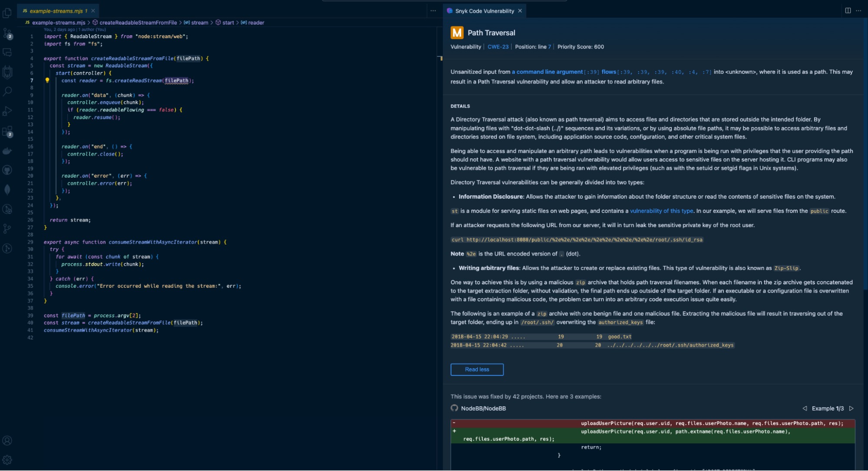The image size is (868, 471).
Task: Open Run and Debug view
Action: click(7, 111)
